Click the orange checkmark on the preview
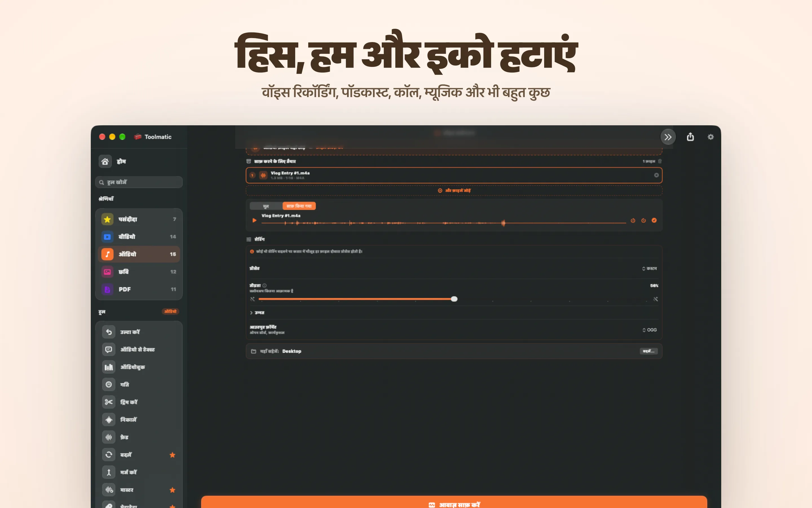Image resolution: width=812 pixels, height=508 pixels. pyautogui.click(x=654, y=220)
